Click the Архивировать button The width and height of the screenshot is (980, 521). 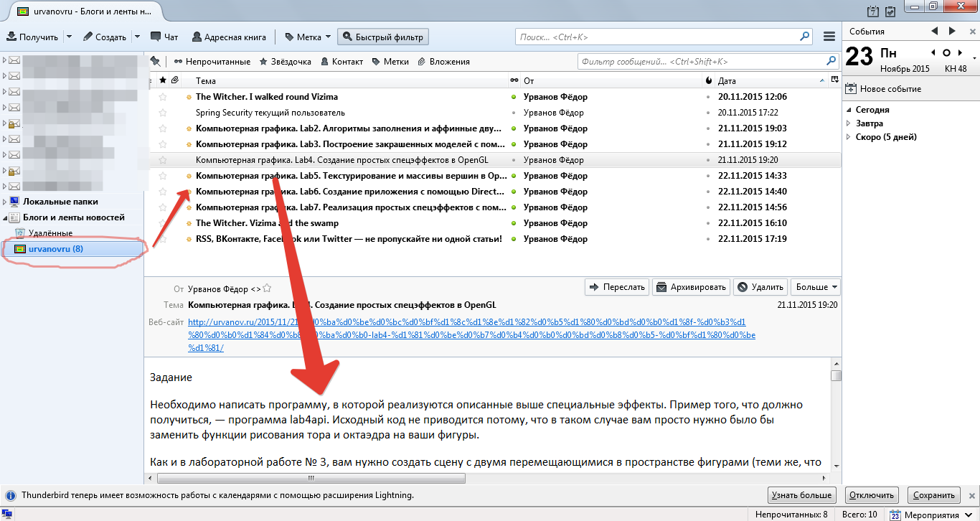[692, 287]
